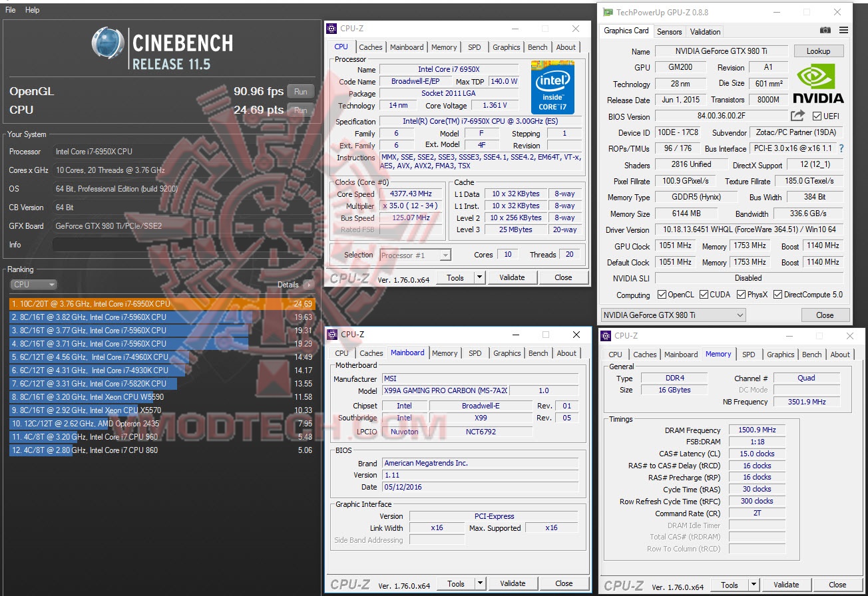868x596 pixels.
Task: Click the camera screenshot icon in GPU-Z
Action: click(825, 31)
